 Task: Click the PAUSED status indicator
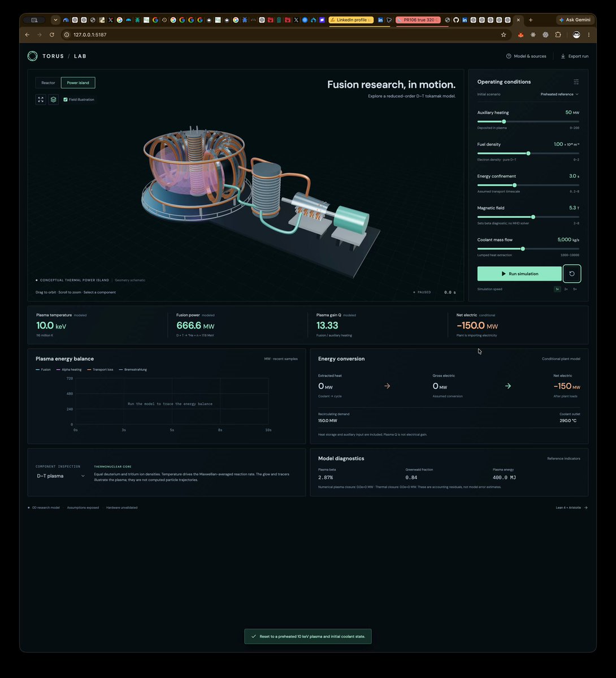(422, 292)
